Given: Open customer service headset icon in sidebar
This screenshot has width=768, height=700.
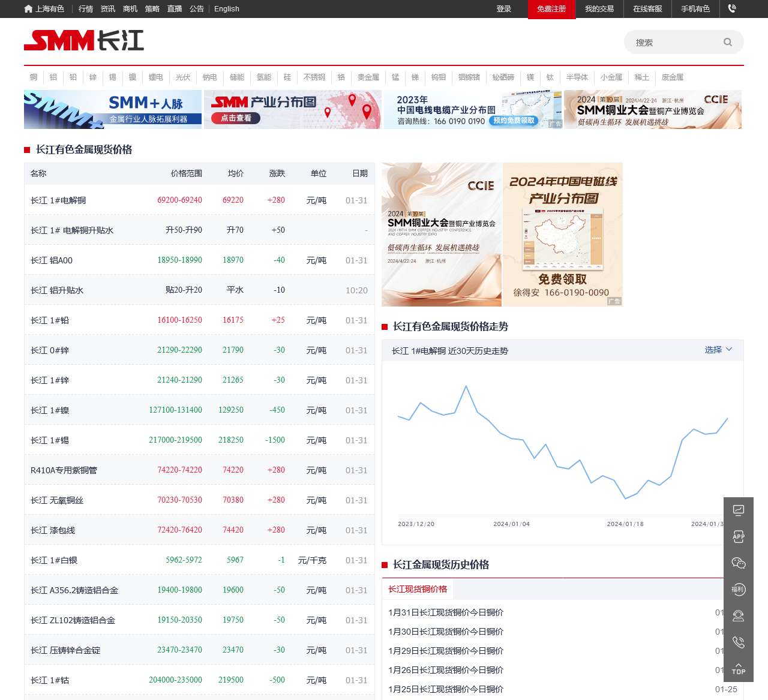Looking at the screenshot, I should [x=739, y=616].
